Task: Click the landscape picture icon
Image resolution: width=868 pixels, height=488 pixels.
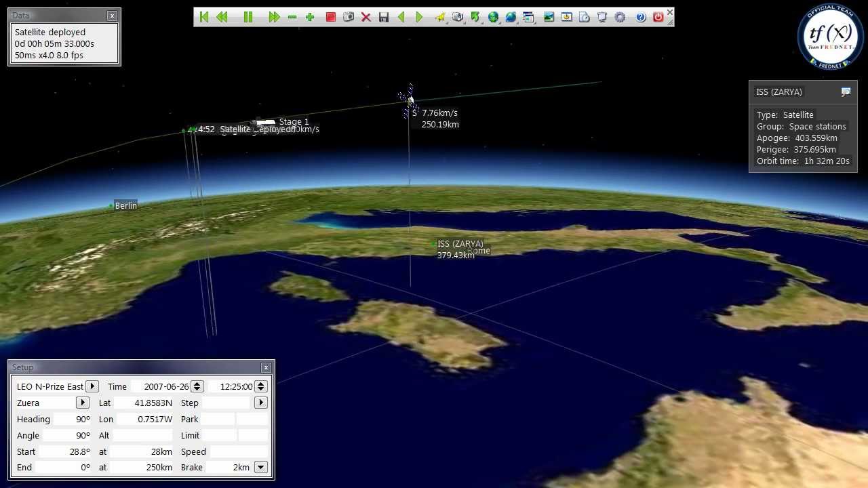Action: tap(549, 17)
